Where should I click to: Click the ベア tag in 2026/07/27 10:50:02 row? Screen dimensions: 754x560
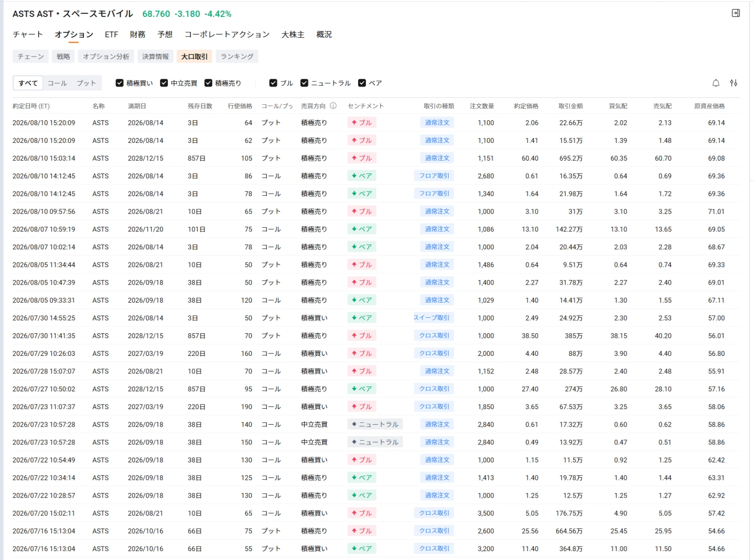pyautogui.click(x=361, y=389)
